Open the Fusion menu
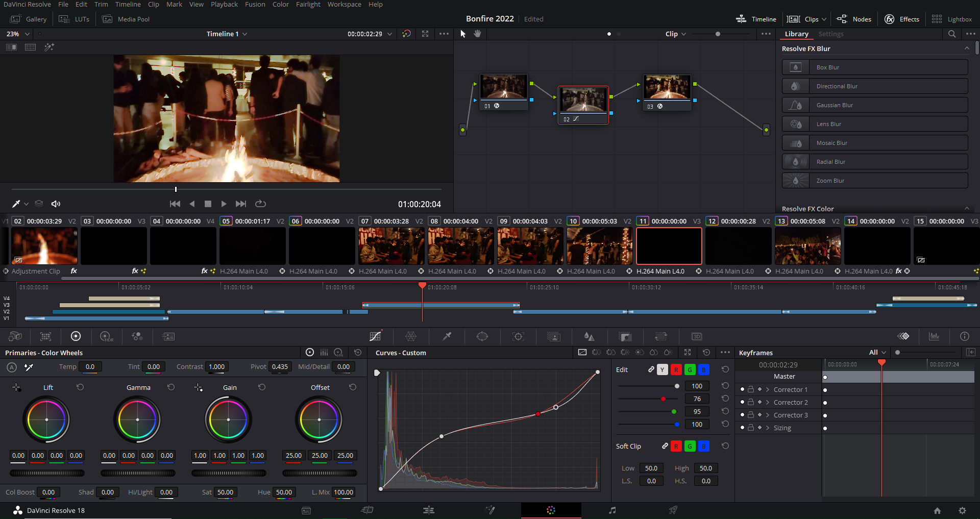Screen dimensions: 980x519 click(255, 5)
